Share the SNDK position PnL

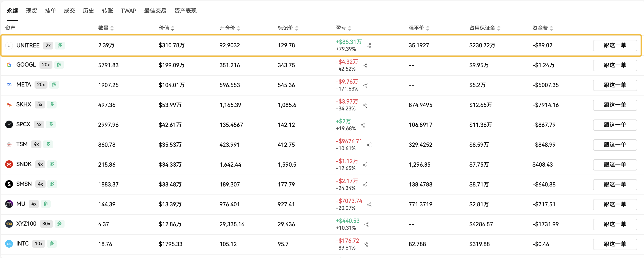(365, 165)
